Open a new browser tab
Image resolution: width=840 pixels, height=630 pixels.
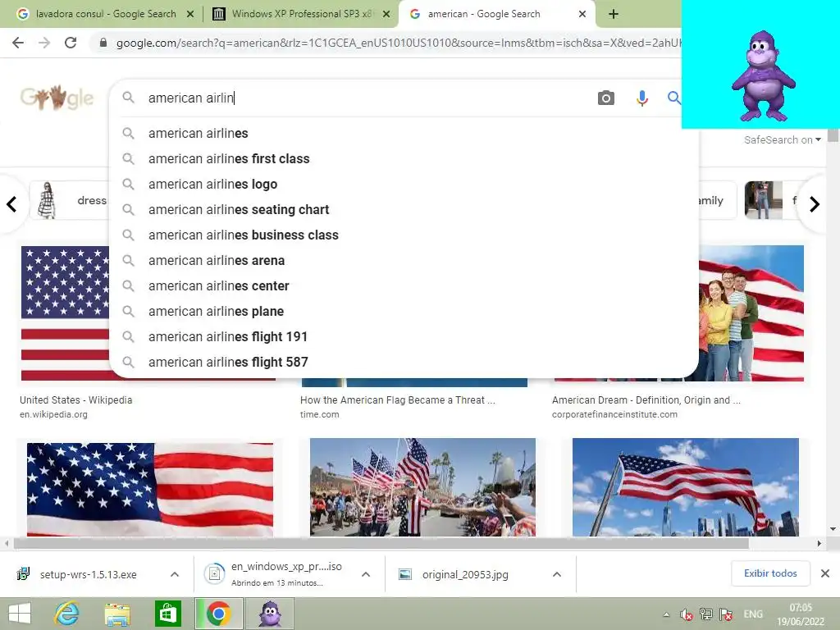pyautogui.click(x=614, y=14)
